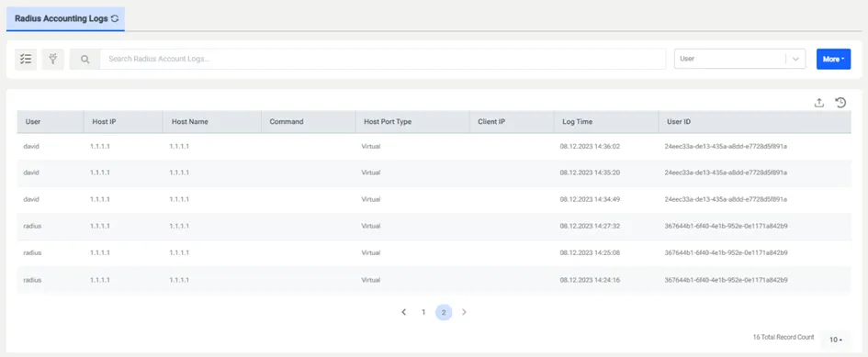
Task: Select log time 08.12.2023 14:34:49 cell
Action: pyautogui.click(x=590, y=199)
